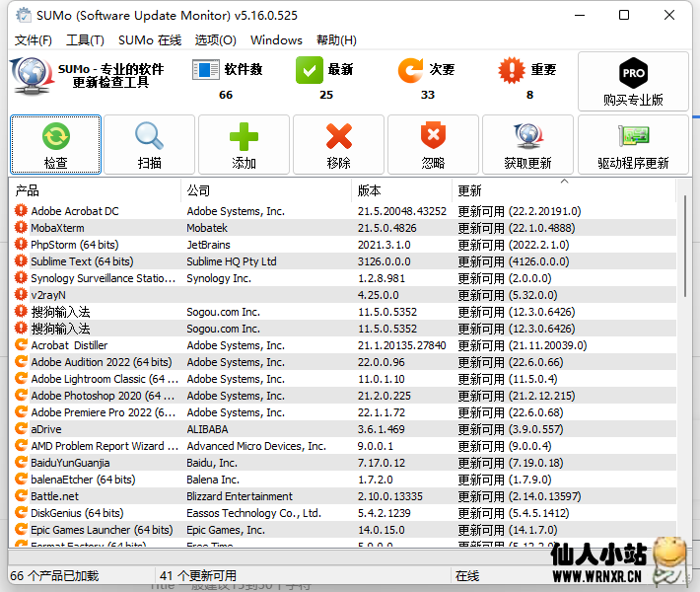This screenshot has width=700, height=592.
Task: Click Epic Games, Inc. company cell
Action: tap(226, 530)
